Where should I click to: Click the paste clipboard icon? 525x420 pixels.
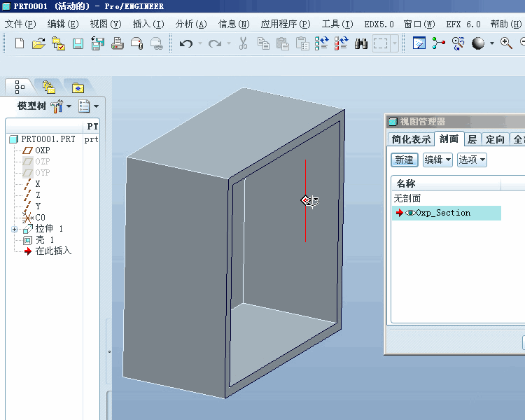point(283,43)
